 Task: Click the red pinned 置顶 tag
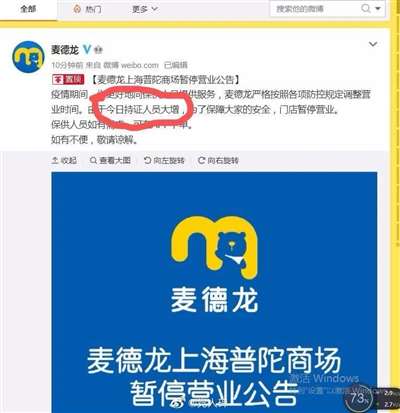click(68, 80)
